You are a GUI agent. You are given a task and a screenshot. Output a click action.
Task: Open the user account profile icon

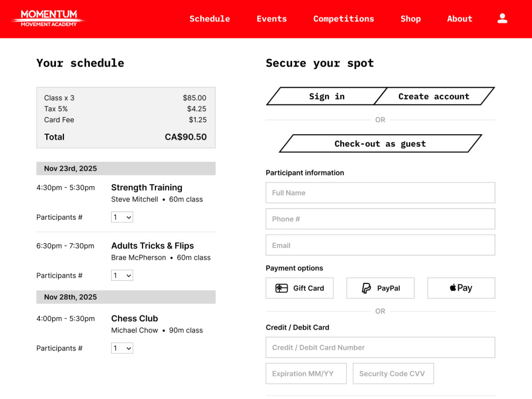coord(502,18)
